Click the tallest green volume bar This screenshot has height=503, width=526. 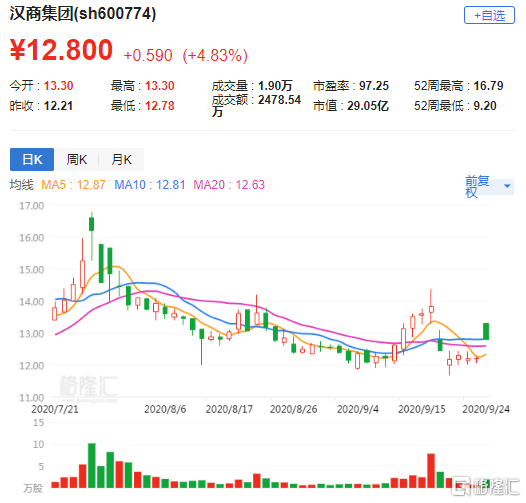tap(92, 465)
